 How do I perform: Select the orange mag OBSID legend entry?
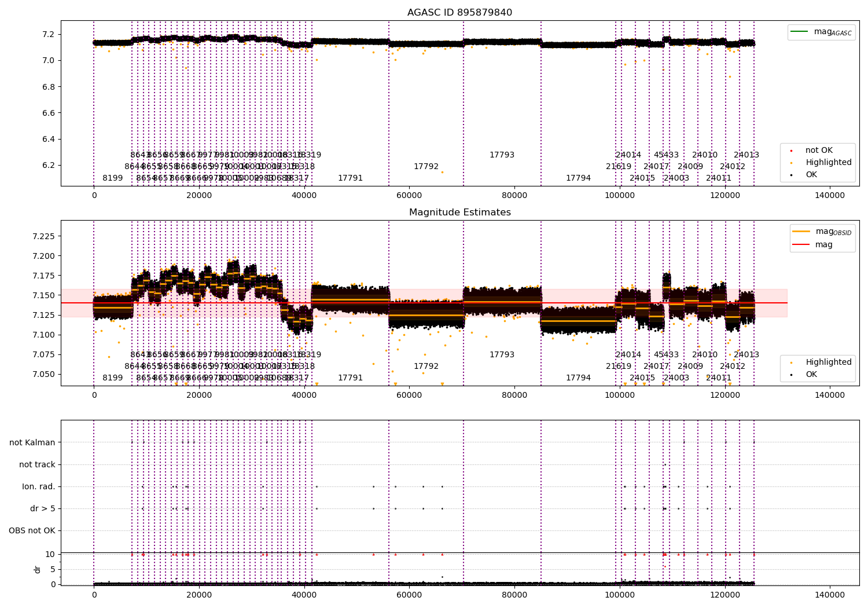822,232
